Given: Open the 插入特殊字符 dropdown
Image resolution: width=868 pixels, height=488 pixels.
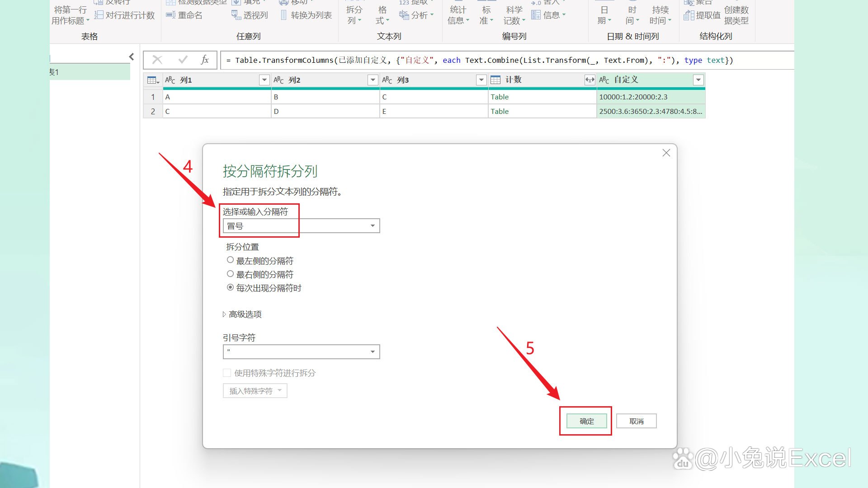Looking at the screenshot, I should tap(255, 391).
